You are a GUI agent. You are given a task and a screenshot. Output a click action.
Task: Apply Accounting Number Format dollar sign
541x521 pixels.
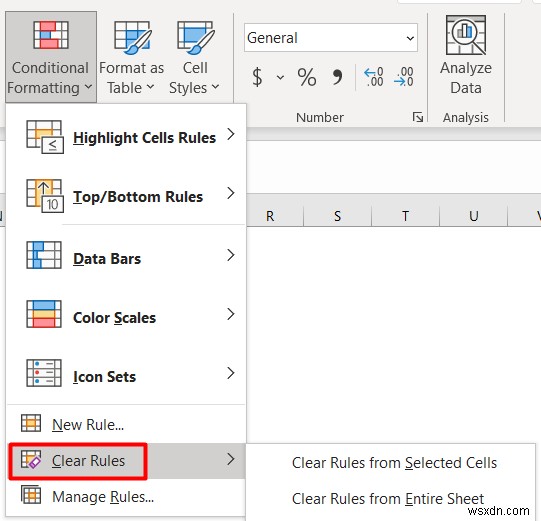pos(257,77)
